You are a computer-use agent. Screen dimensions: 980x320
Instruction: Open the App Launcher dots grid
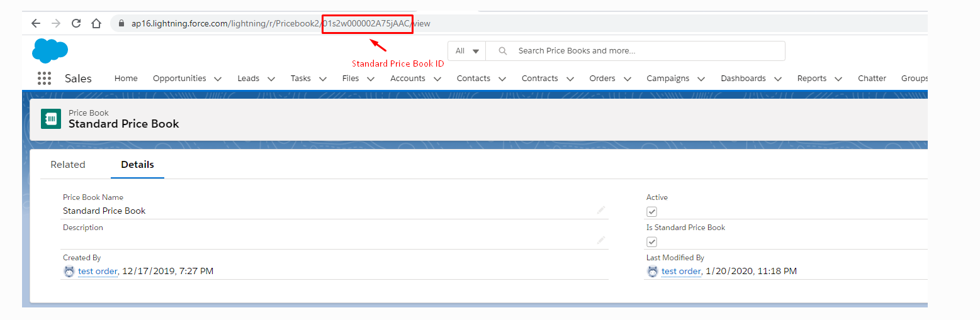pos(44,79)
